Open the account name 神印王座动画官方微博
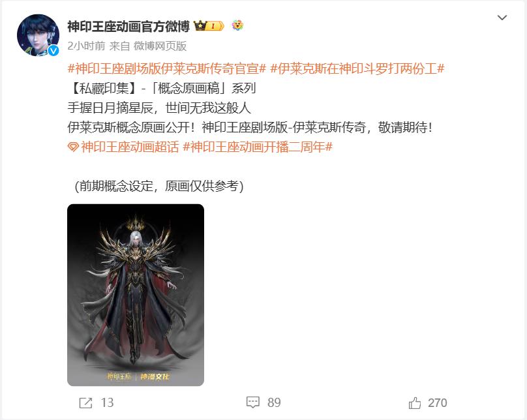Screen dimensions: 527x420 click(128, 27)
